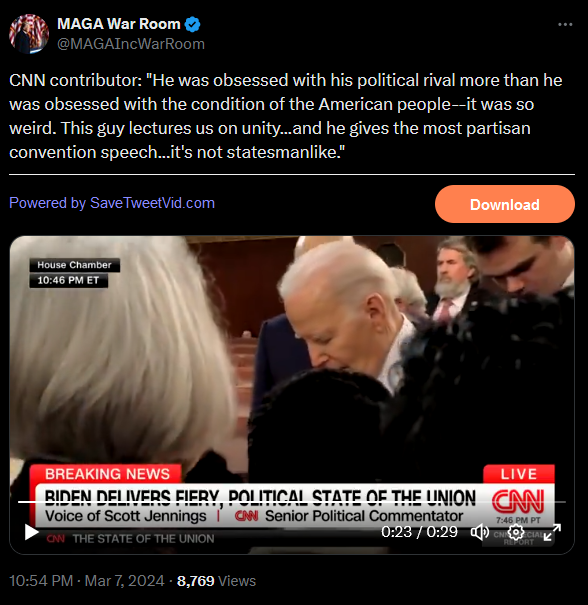The width and height of the screenshot is (588, 605).
Task: Click the 0:23 / 0:29 time display
Action: pos(419,532)
